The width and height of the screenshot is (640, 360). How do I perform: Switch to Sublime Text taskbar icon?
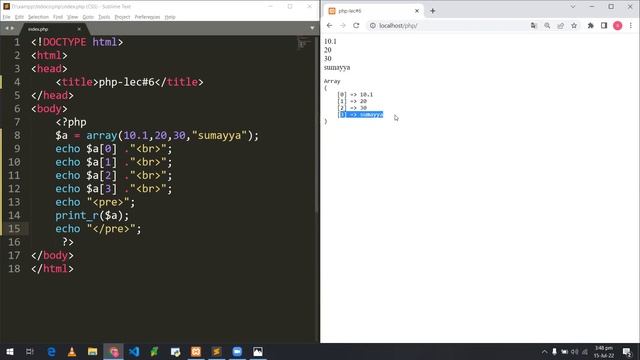(x=217, y=351)
